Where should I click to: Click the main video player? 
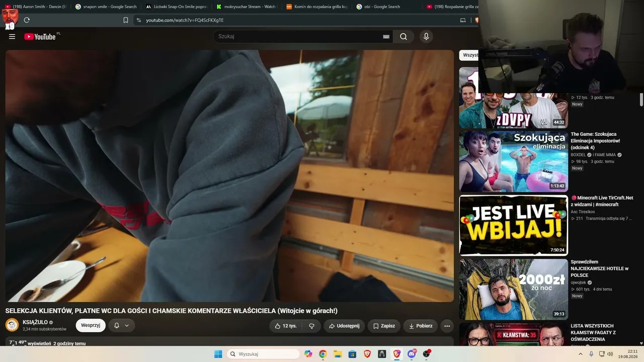[229, 175]
